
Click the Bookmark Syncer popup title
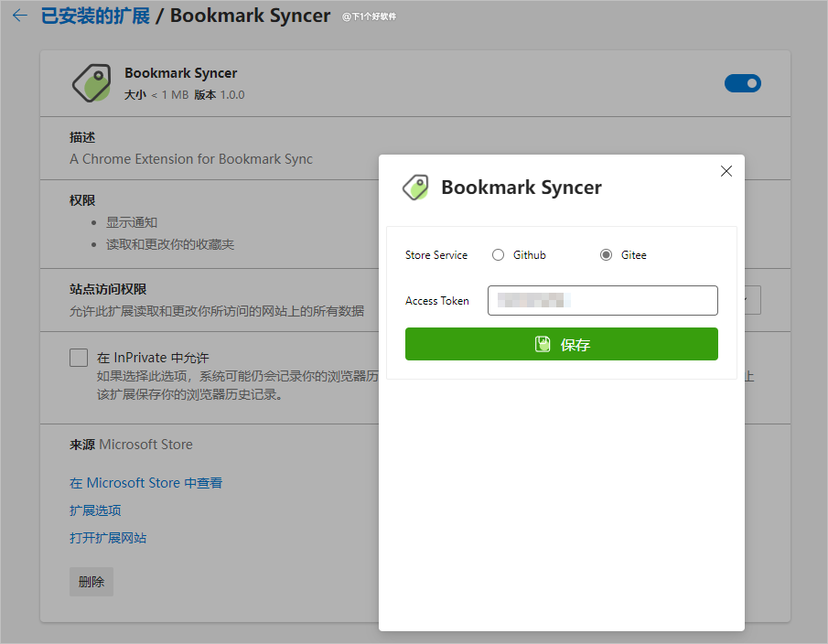click(x=522, y=188)
